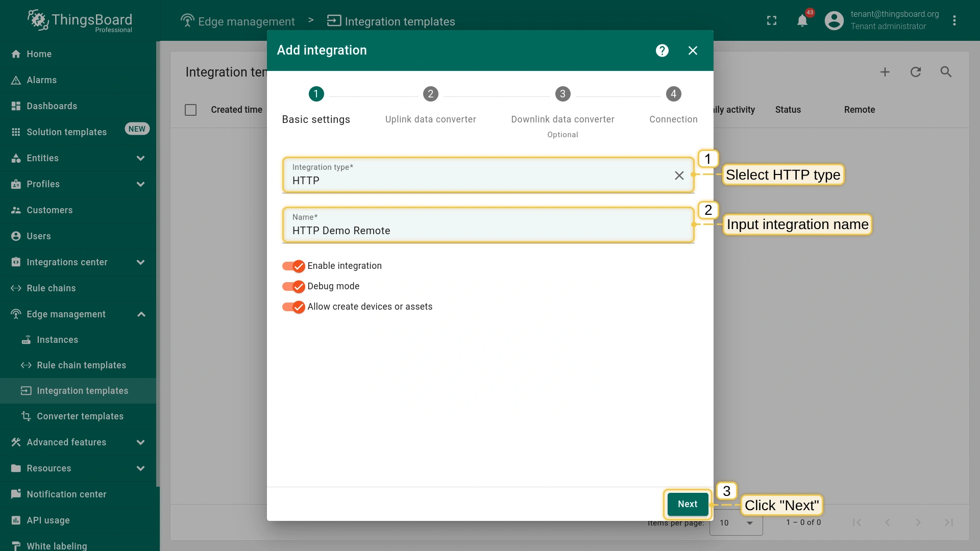Go to Rule chains page
The image size is (980, 551).
51,288
